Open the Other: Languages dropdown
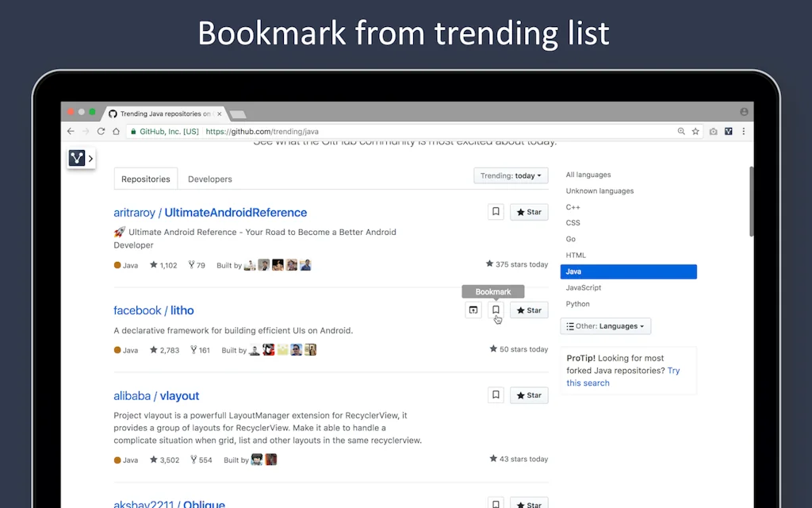This screenshot has height=508, width=812. pos(605,326)
